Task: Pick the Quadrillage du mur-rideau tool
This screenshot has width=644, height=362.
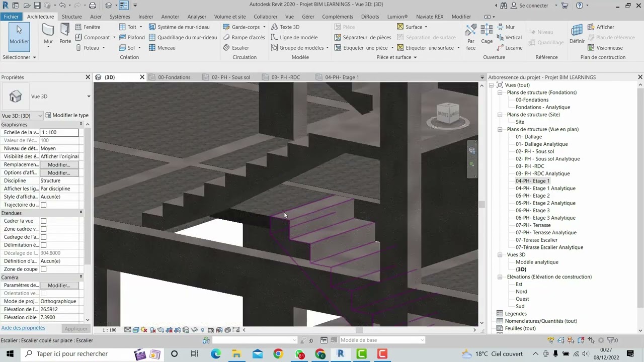Action: (183, 37)
